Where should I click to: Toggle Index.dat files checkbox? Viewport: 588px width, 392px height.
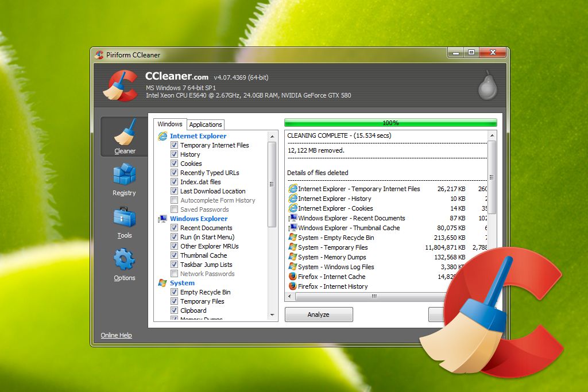coord(174,182)
